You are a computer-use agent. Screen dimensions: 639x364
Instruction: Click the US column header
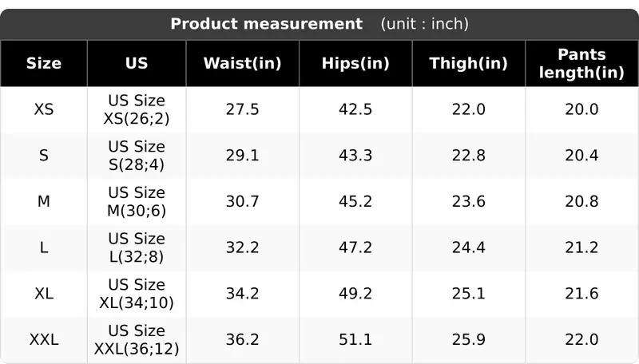[137, 63]
